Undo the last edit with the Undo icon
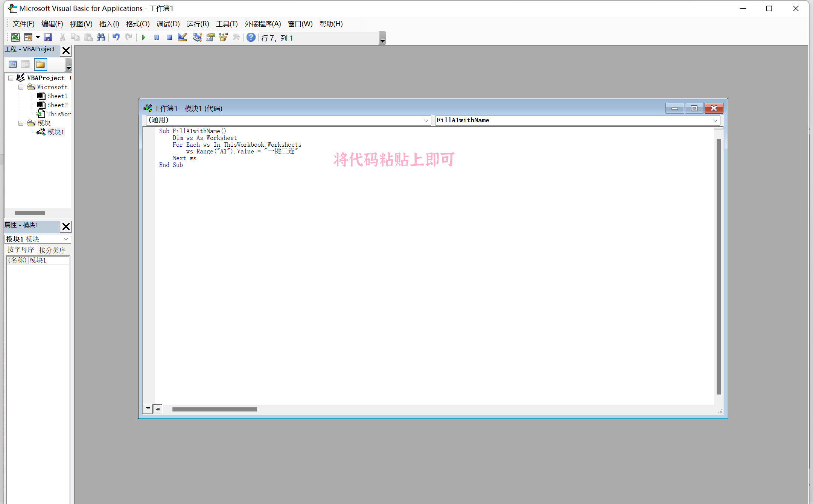813x504 pixels. 116,37
